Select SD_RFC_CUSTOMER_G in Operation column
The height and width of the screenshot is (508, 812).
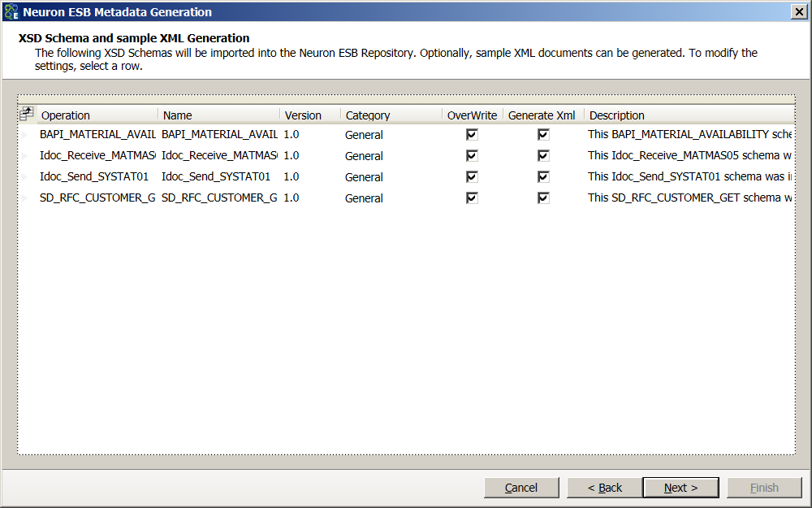(97, 198)
